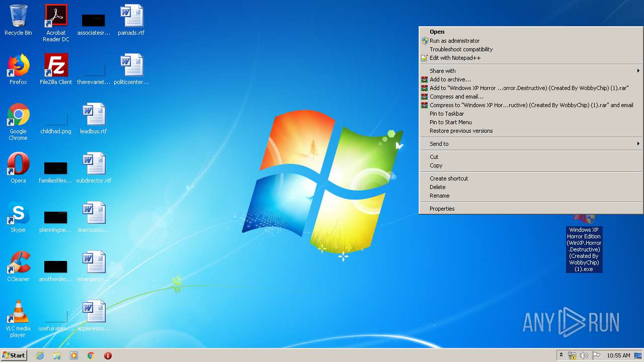Show hidden system tray icons
Screen dimensions: 644x362
point(561,355)
